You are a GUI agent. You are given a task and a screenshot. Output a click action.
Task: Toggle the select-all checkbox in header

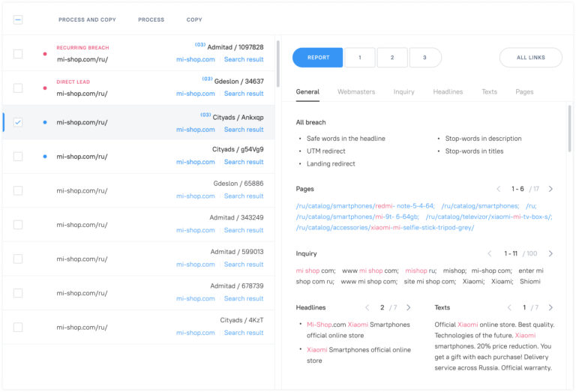point(18,19)
